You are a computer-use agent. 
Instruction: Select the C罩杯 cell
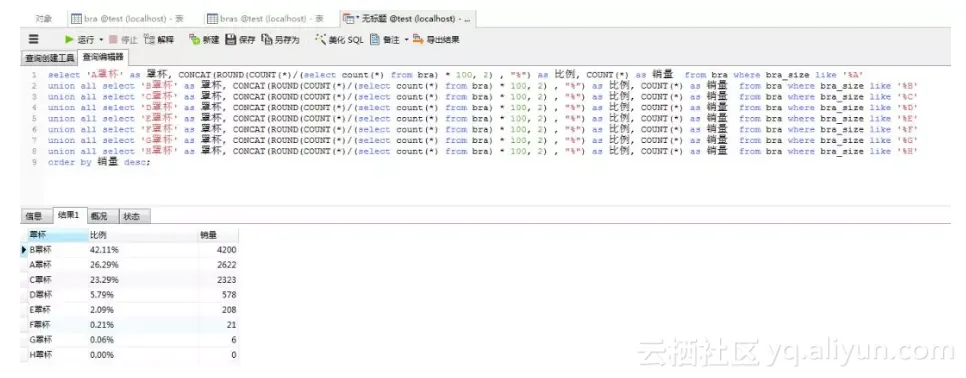[x=57, y=280]
